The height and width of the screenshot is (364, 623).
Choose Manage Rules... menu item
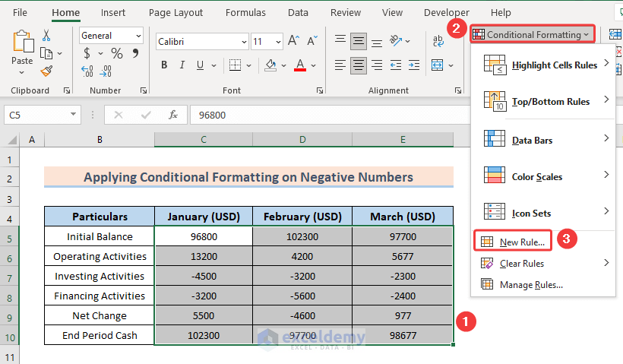pyautogui.click(x=543, y=284)
